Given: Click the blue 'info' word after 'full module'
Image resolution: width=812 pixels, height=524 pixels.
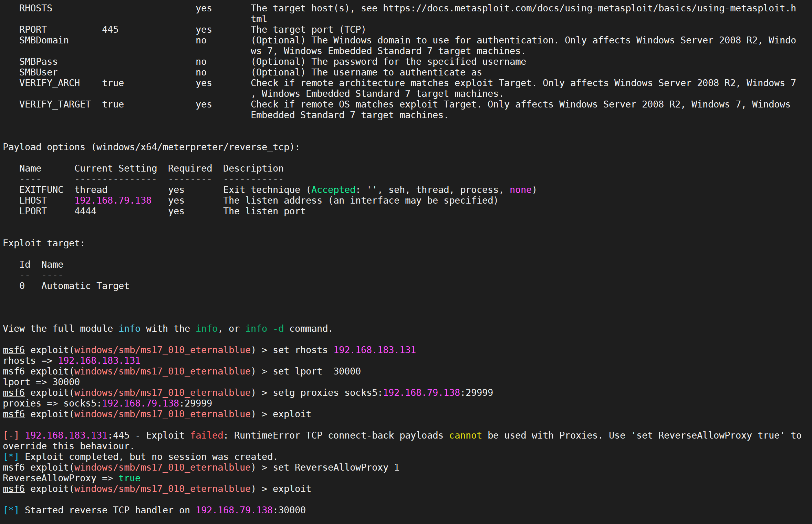Looking at the screenshot, I should (129, 329).
